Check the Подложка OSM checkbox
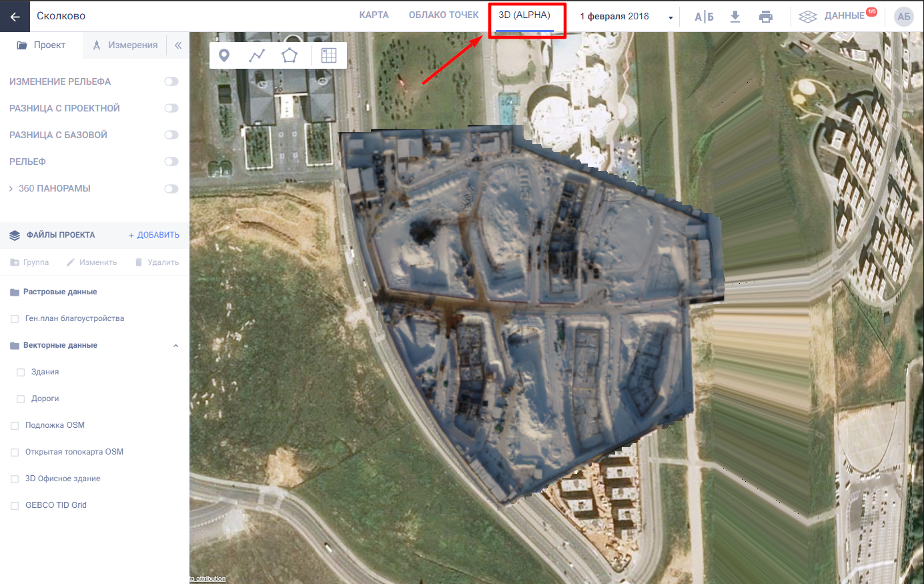Screen dimensions: 924x584 coord(15,426)
